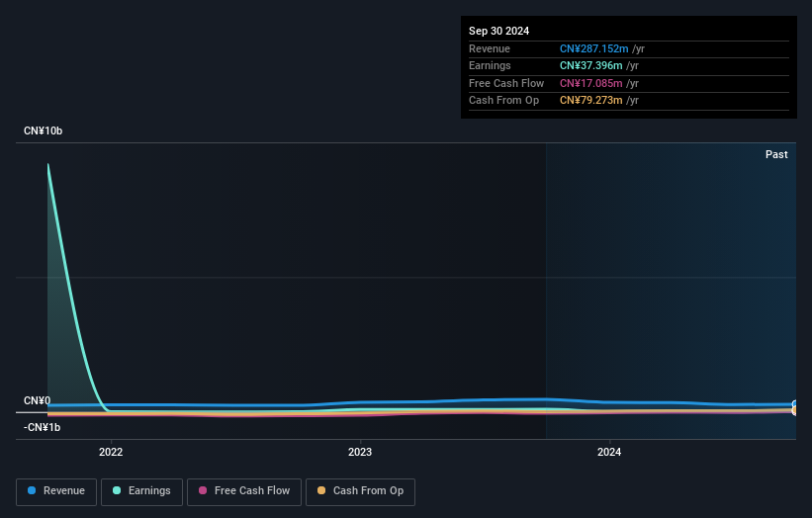Click the Free Cash Flow label in tooltip
This screenshot has width=812, height=518.
coord(506,83)
